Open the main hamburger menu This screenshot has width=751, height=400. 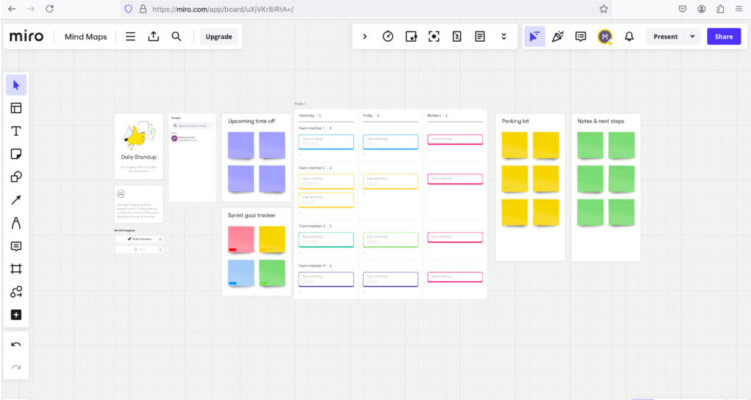[130, 36]
